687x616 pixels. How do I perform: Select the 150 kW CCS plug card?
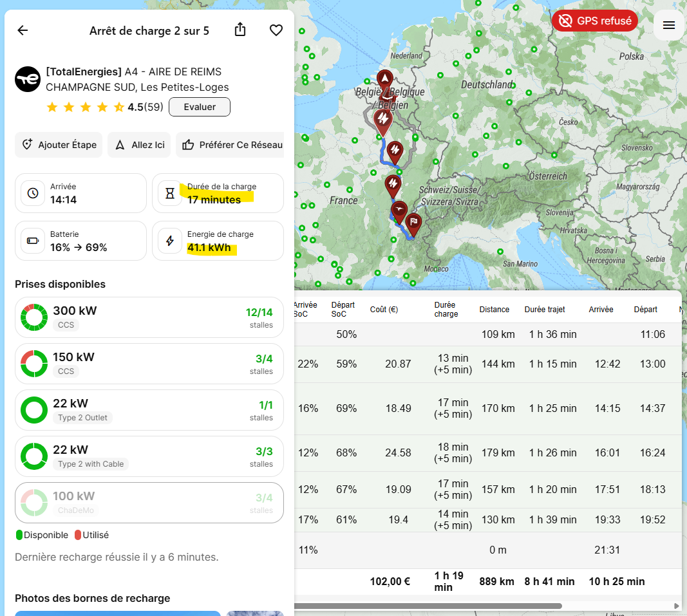(x=149, y=364)
